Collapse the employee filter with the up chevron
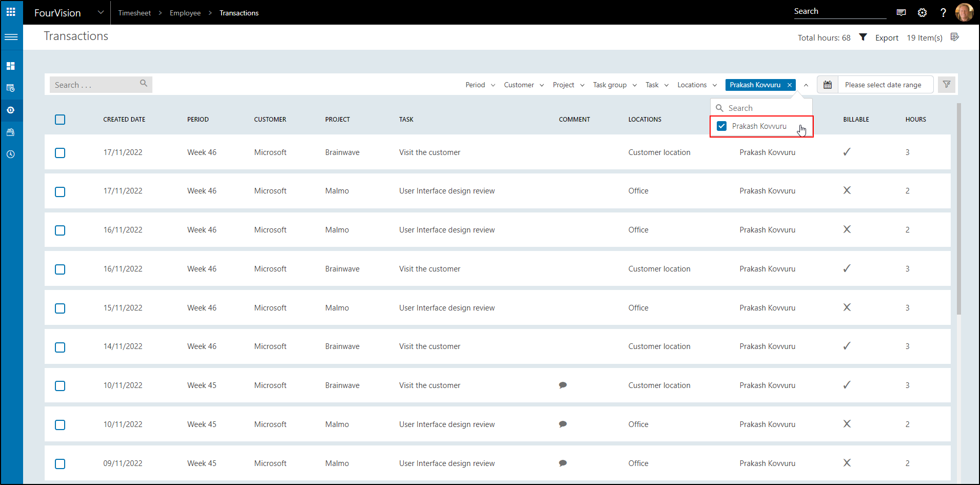The width and height of the screenshot is (980, 485). [806, 85]
